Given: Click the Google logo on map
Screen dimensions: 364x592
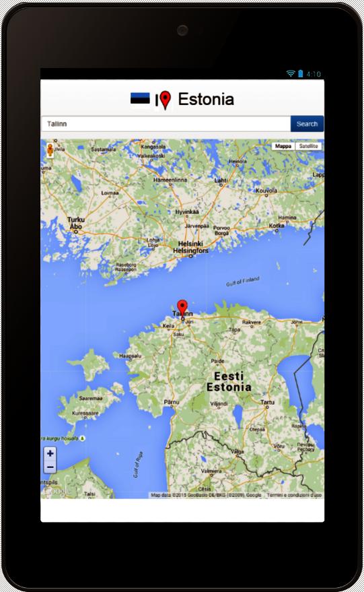Looking at the screenshot, I should (57, 491).
